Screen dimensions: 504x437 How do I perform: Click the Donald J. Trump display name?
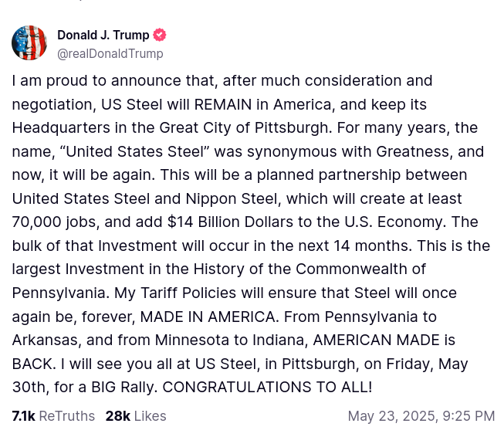103,35
